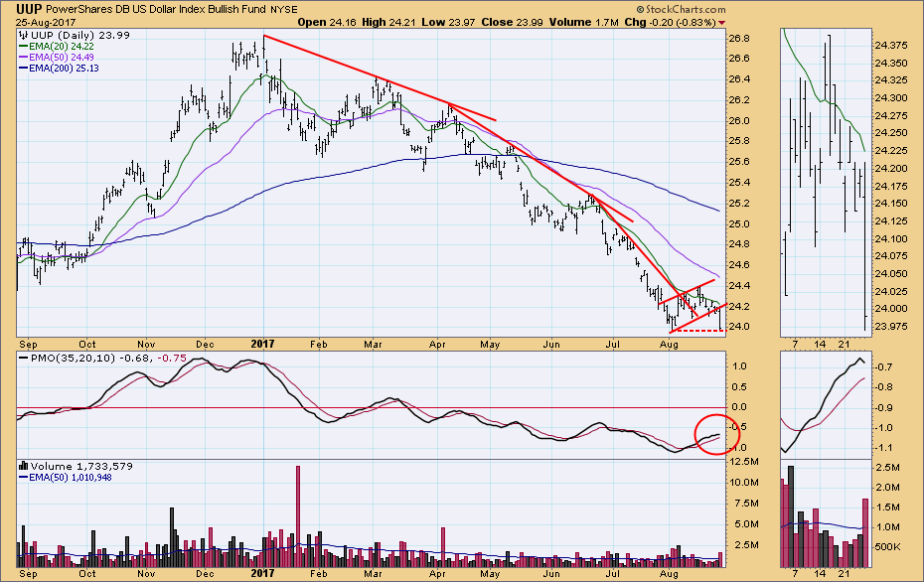Click the 12.5M volume axis label
The height and width of the screenshot is (582, 924).
point(745,461)
